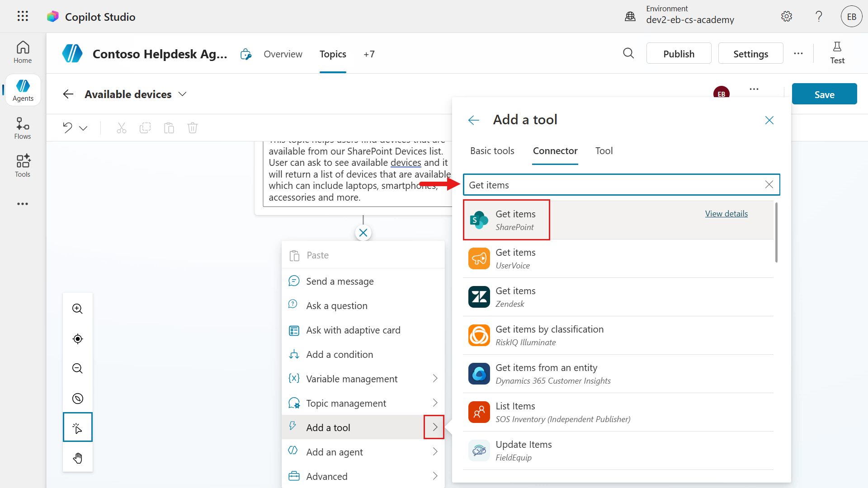Click the app launcher waffle icon

click(x=23, y=17)
